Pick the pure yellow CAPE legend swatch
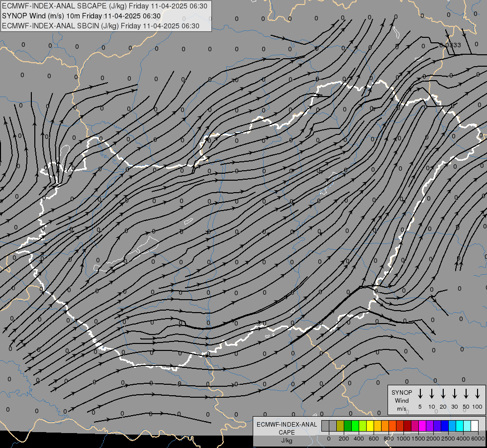The image size is (487, 448). point(370,426)
